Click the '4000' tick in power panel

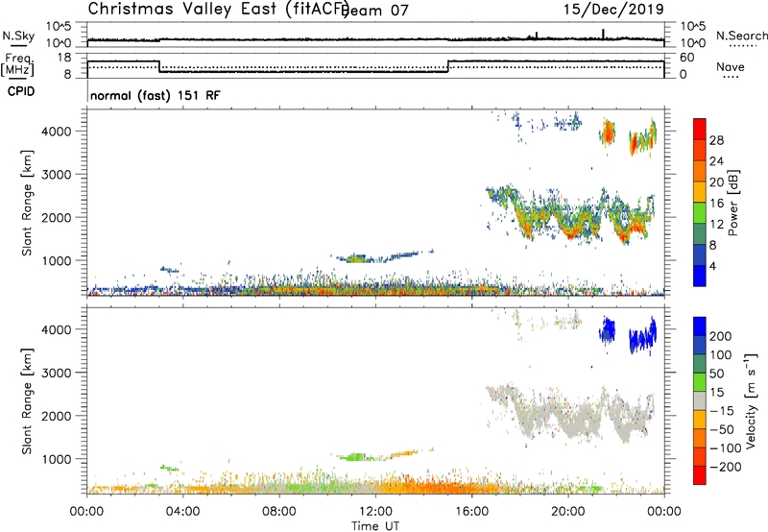(x=57, y=132)
